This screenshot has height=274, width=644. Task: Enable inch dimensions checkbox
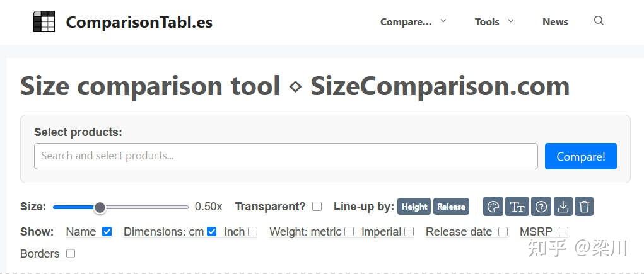point(253,232)
